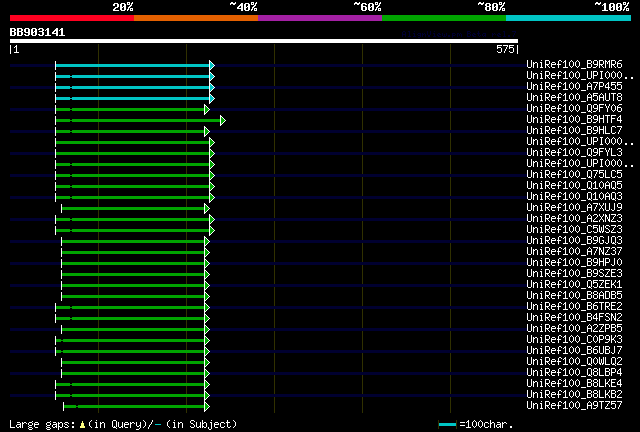The width and height of the screenshot is (640, 432).
Task: Select the UniRef100_Q8LBP4 label
Action: pyautogui.click(x=574, y=373)
